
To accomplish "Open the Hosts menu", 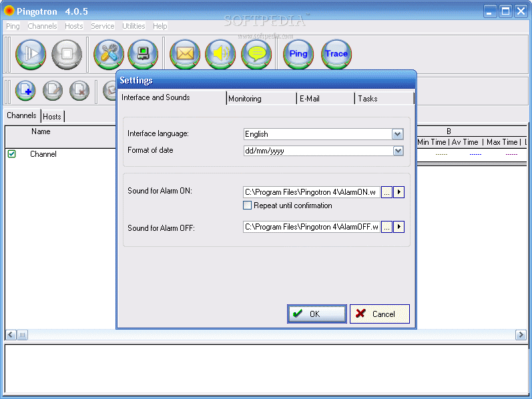I will click(74, 26).
